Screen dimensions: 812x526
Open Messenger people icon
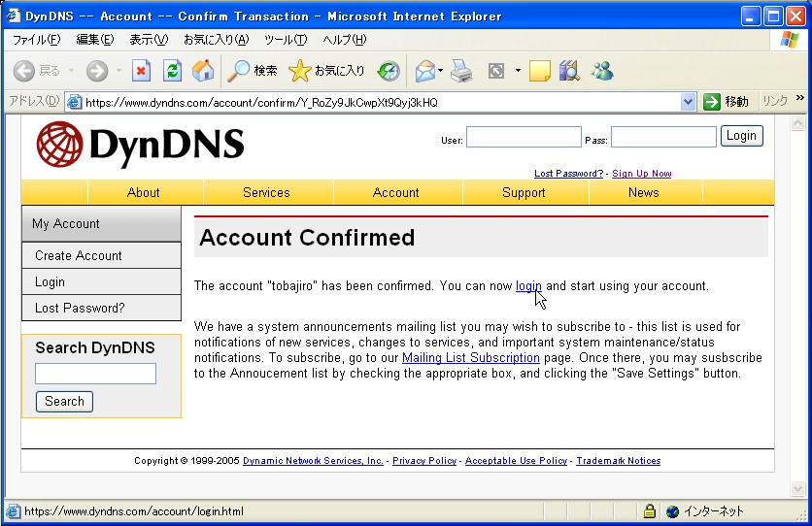(x=602, y=71)
